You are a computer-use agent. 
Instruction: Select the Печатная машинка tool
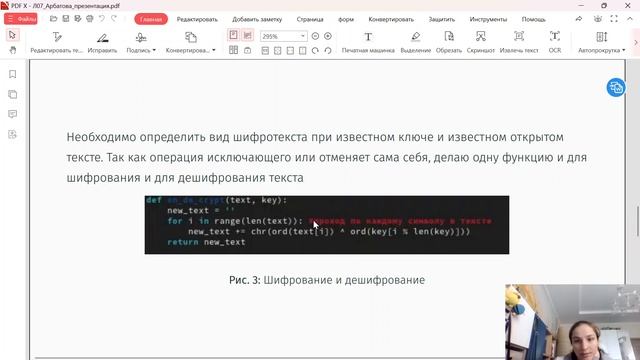pyautogui.click(x=368, y=42)
